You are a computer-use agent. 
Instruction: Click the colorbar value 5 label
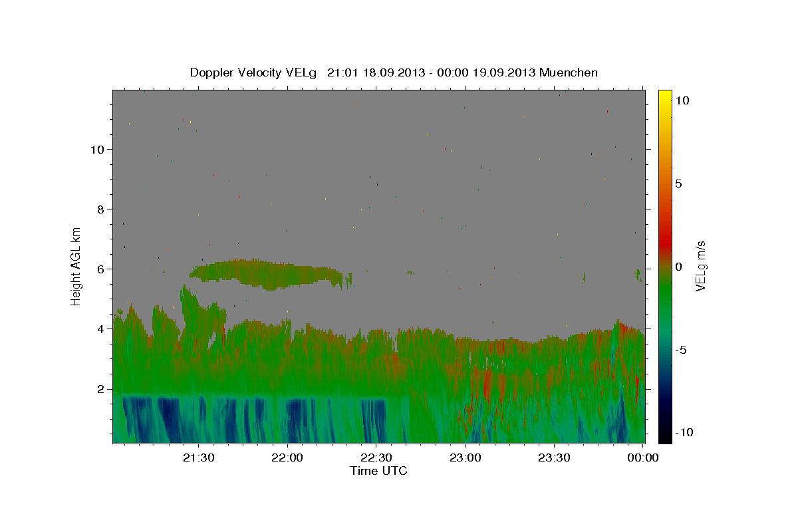coord(678,184)
